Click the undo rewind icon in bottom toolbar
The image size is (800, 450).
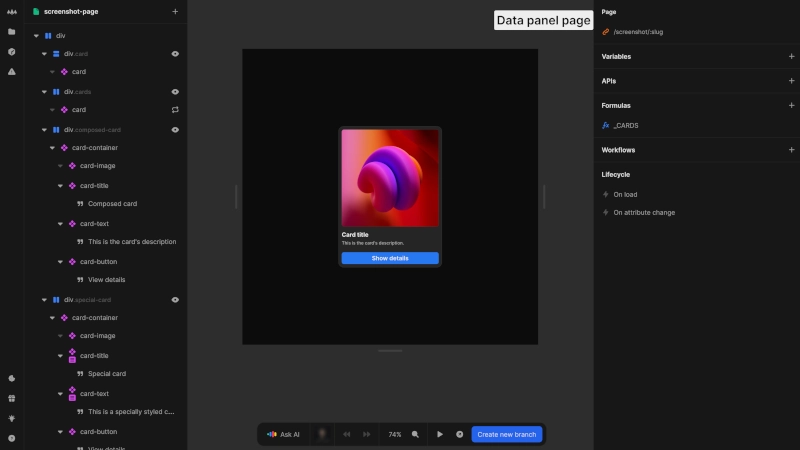[x=347, y=434]
